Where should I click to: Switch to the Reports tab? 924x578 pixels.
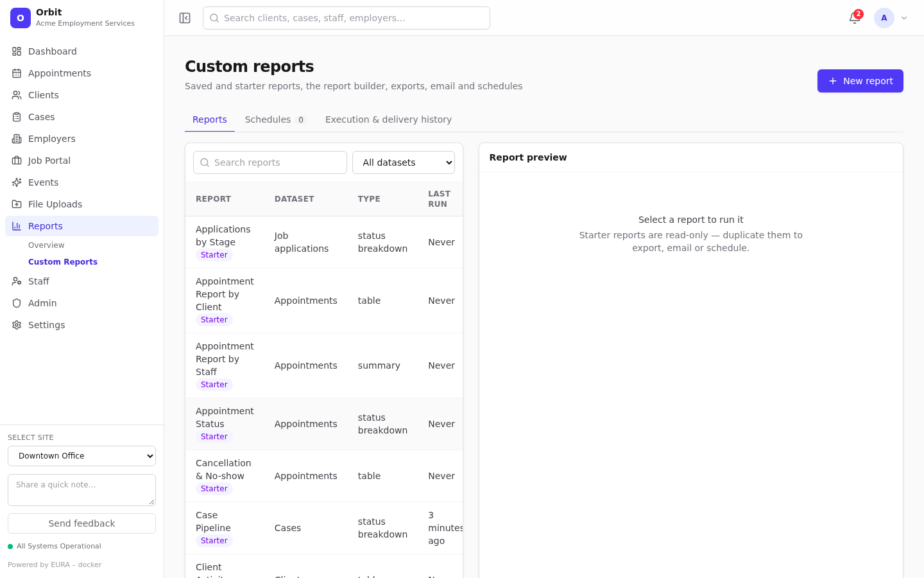210,119
